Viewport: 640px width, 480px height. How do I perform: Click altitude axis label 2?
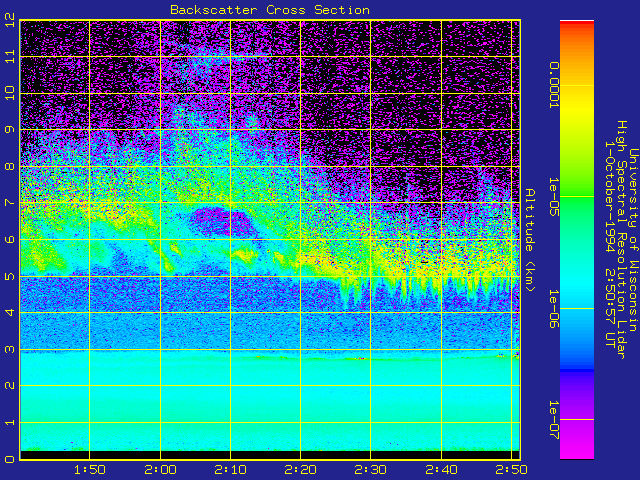click(10, 385)
